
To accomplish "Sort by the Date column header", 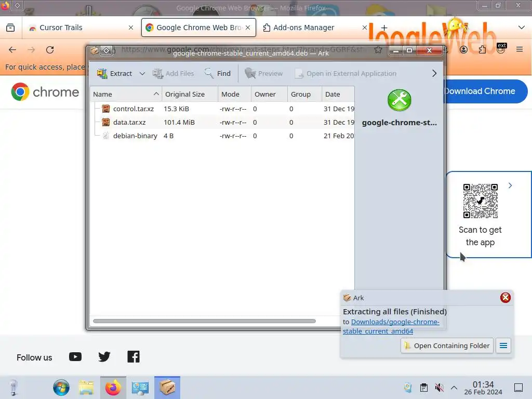I will 338,94.
